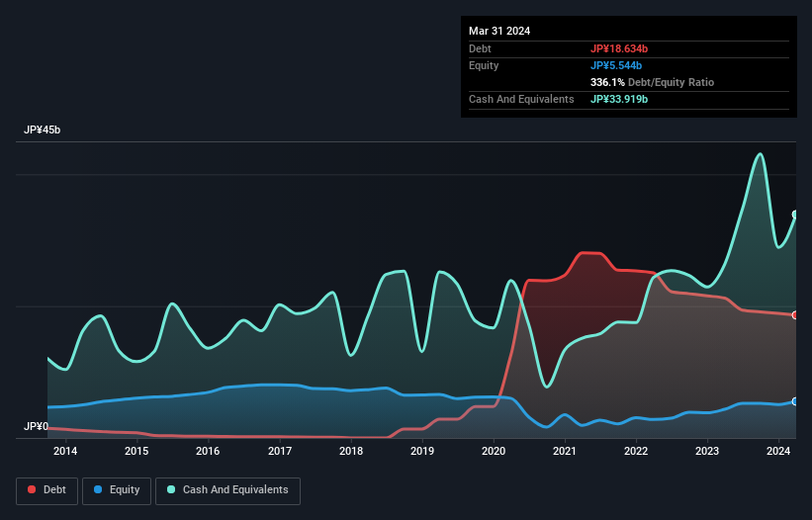Click the Debt row label in tooltip
Viewport: 812px width, 520px height.
480,48
